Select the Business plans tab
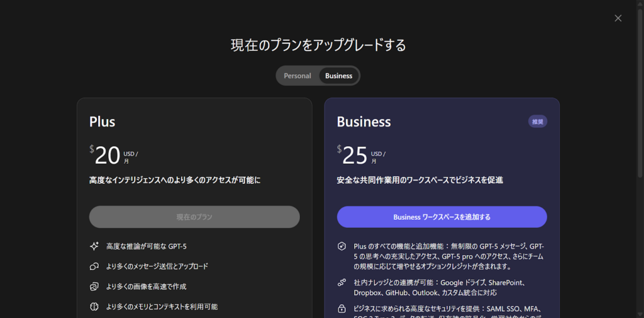The width and height of the screenshot is (644, 318). pos(338,76)
